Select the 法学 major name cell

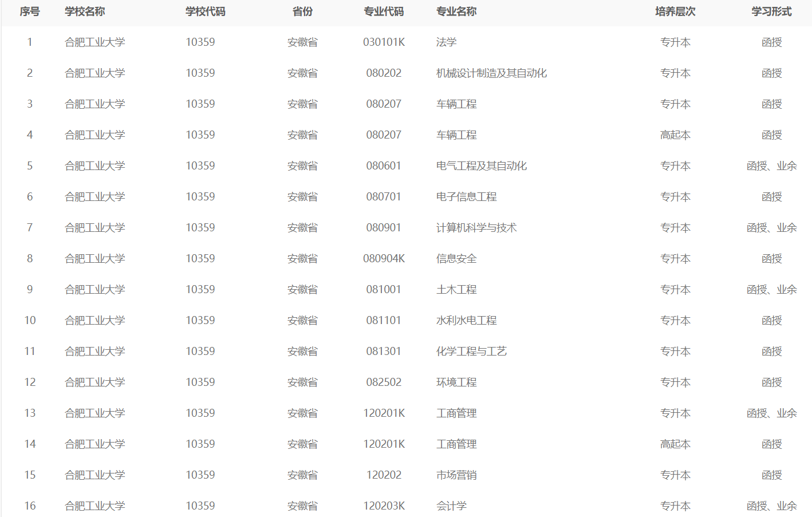click(446, 42)
